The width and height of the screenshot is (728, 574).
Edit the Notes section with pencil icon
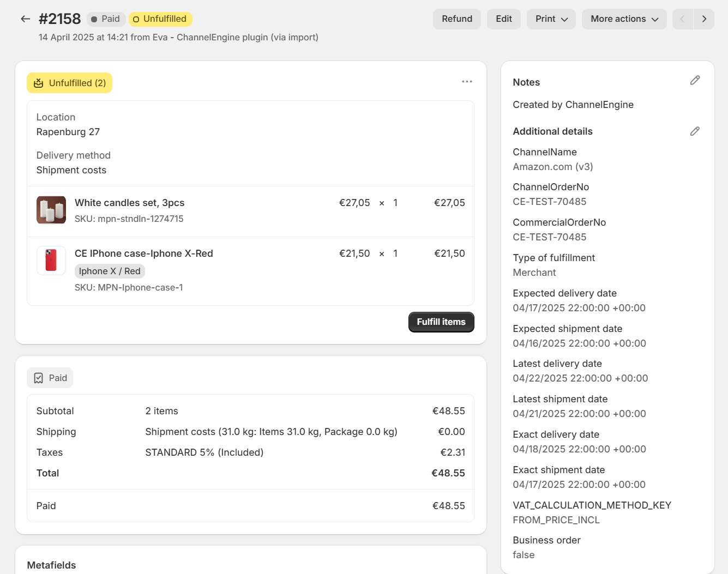point(694,81)
